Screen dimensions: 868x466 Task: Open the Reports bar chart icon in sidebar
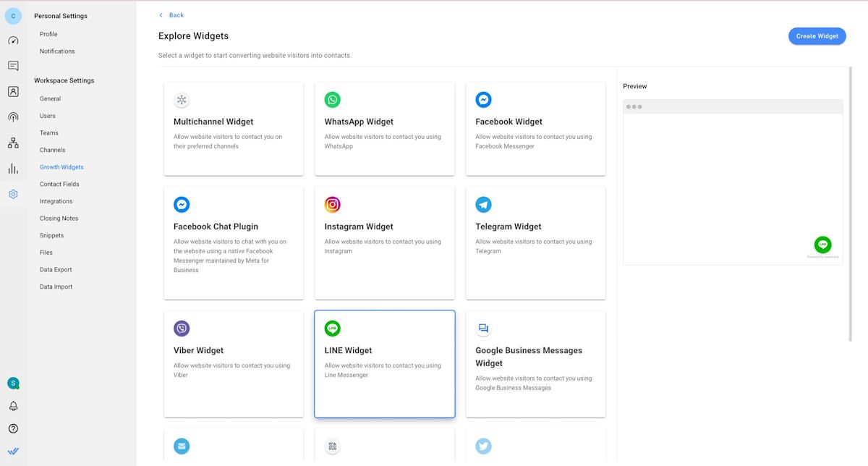click(x=13, y=169)
